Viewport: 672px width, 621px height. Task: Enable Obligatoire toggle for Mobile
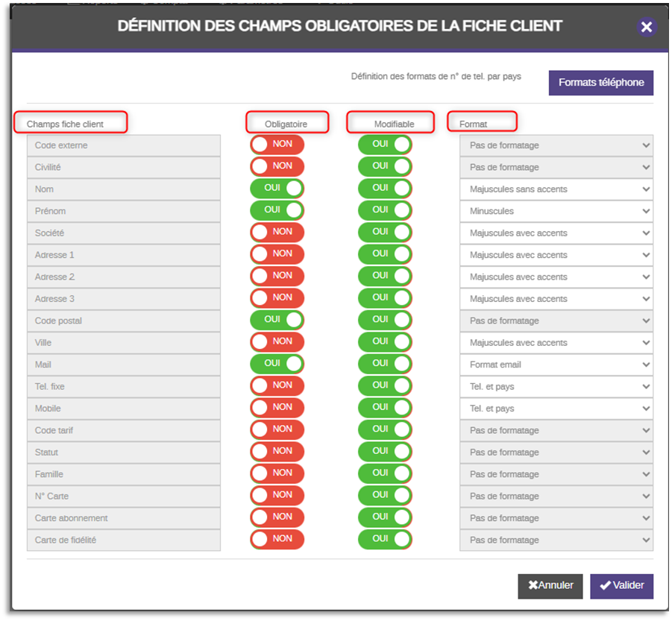click(x=277, y=409)
